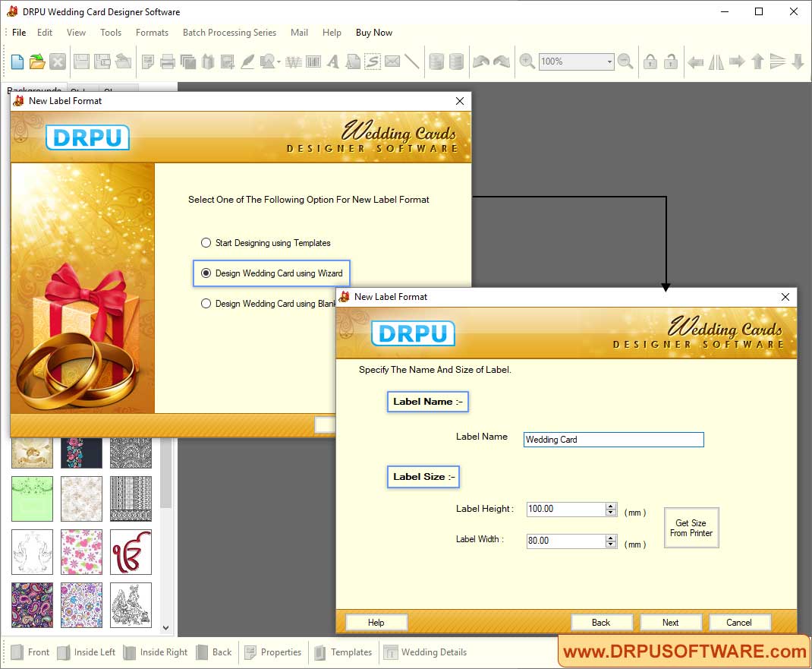Click the Back button in wizard dialog

pos(601,623)
